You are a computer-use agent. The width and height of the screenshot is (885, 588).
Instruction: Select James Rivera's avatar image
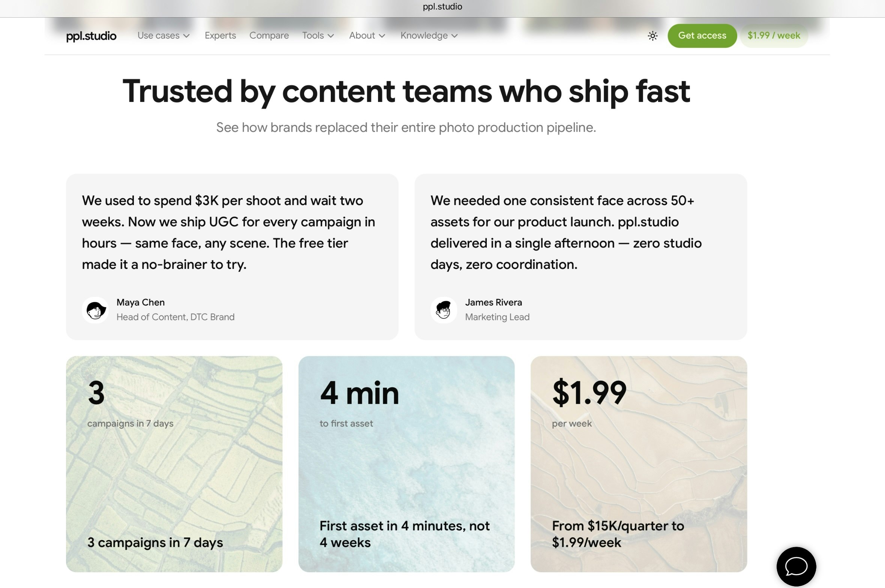[x=444, y=310]
